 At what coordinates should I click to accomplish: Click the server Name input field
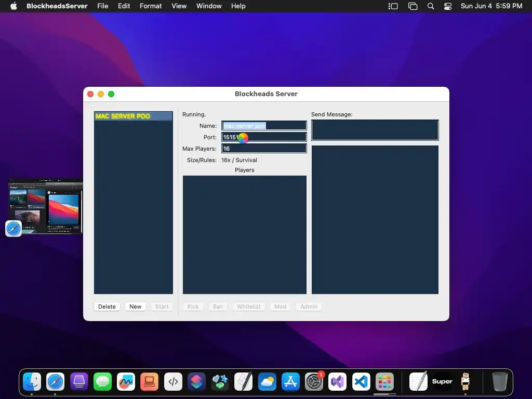264,126
